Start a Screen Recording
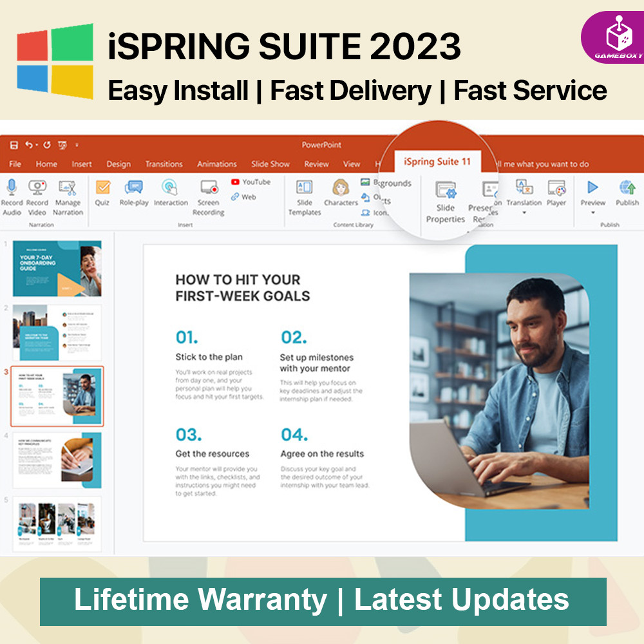Screen dimensions: 644x644 point(208,198)
